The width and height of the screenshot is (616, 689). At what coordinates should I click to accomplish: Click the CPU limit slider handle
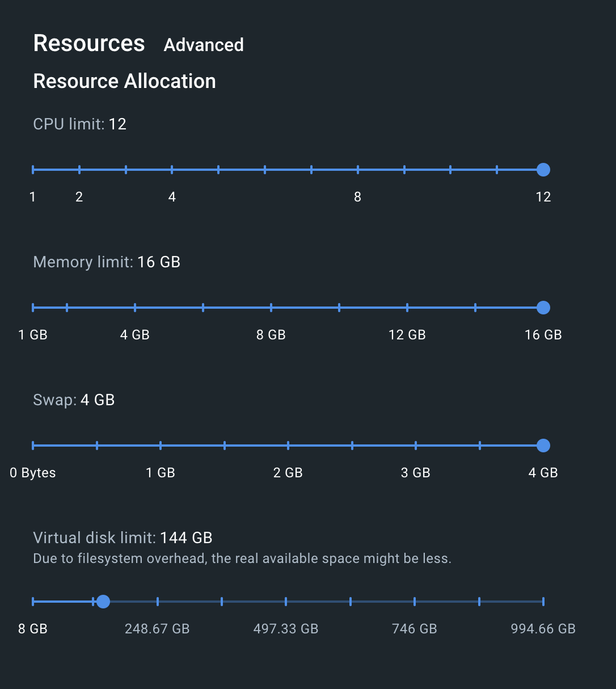pos(543,170)
